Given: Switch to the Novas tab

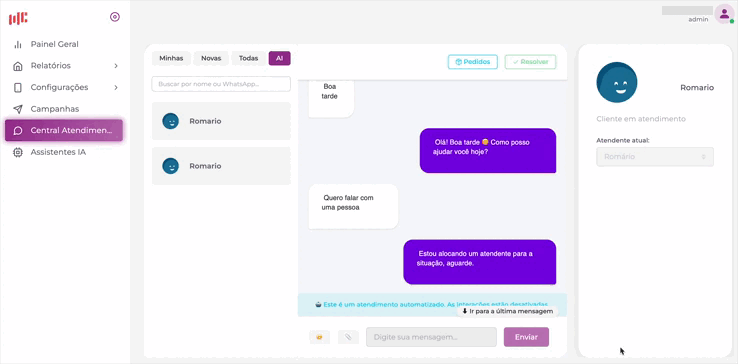Looking at the screenshot, I should (x=211, y=58).
